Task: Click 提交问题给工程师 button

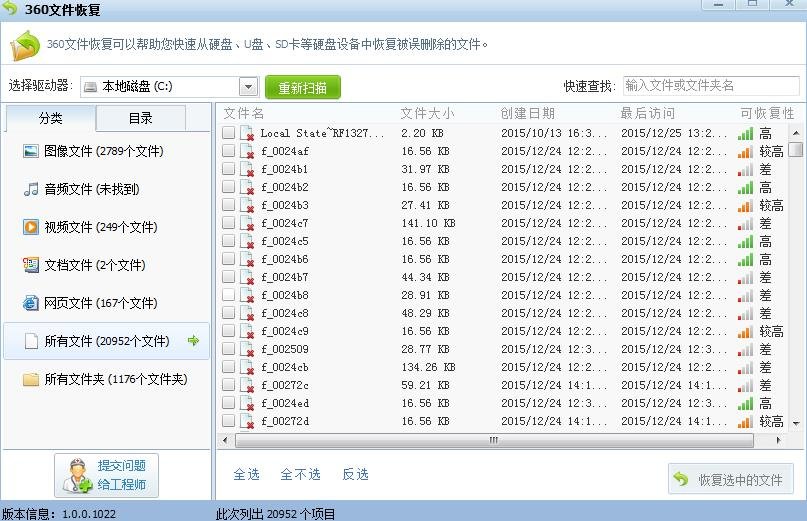Action: point(107,475)
